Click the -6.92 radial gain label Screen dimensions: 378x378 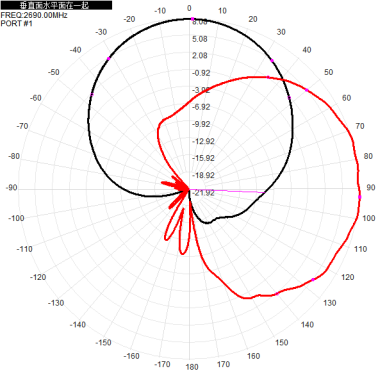point(201,107)
